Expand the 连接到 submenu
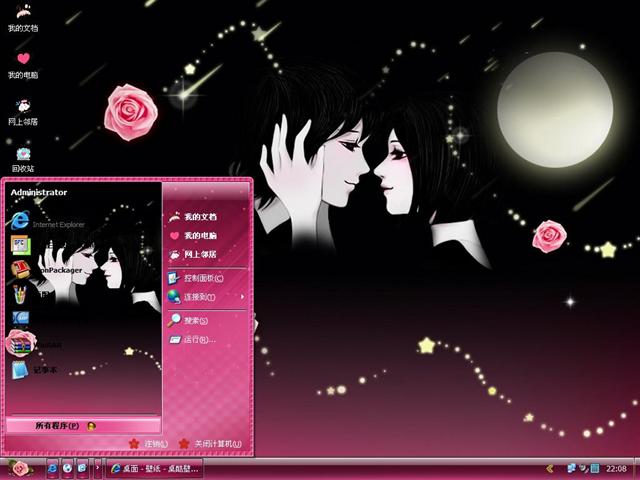The image size is (640, 480). tap(200, 297)
